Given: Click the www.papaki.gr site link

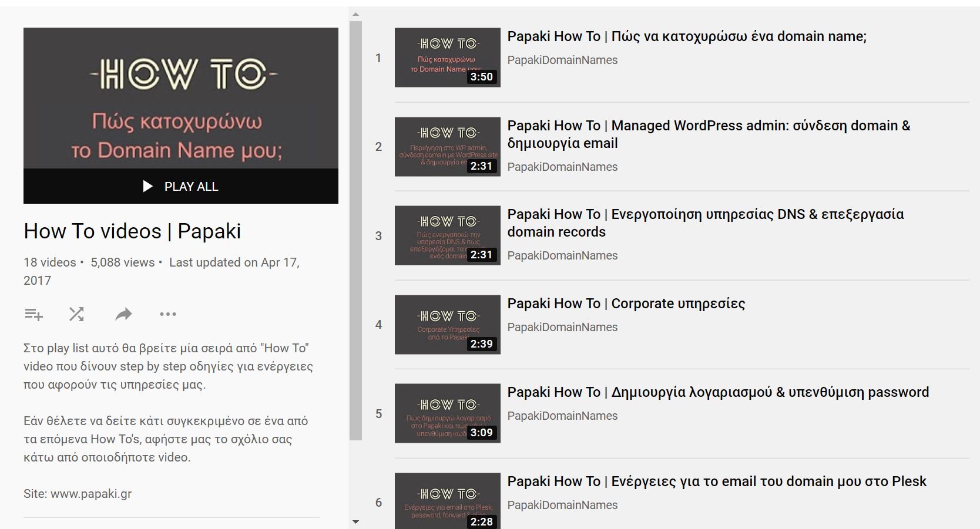Looking at the screenshot, I should click(91, 494).
